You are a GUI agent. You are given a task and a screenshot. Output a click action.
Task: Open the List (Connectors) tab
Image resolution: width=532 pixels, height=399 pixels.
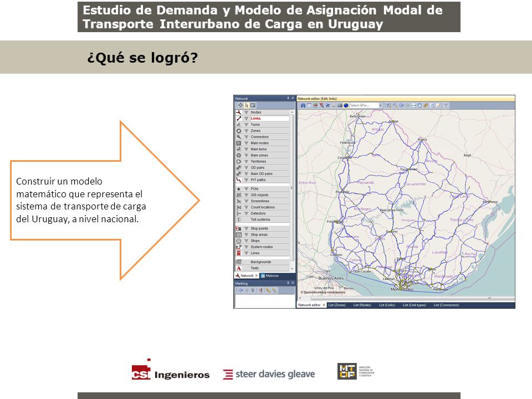click(x=446, y=305)
